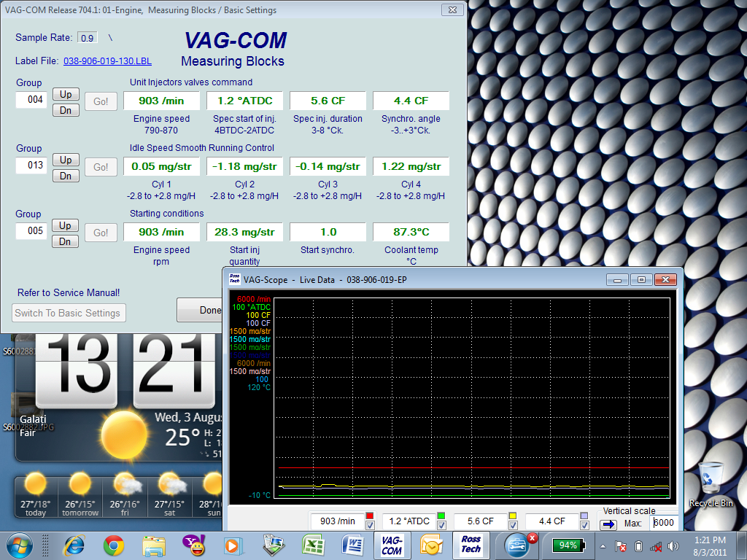Click the Windows Start orb
Screen dimensions: 747x560
coord(20,545)
